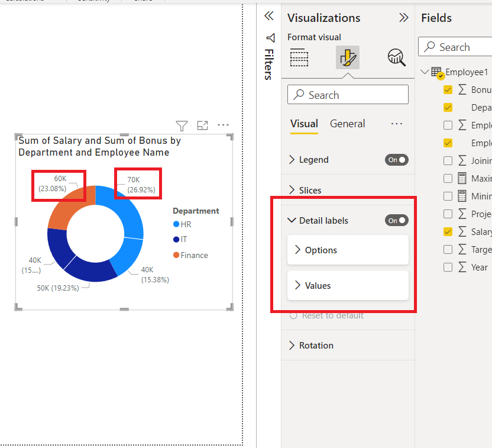Uncheck the Department field checkbox
The height and width of the screenshot is (448, 492).
(x=448, y=107)
